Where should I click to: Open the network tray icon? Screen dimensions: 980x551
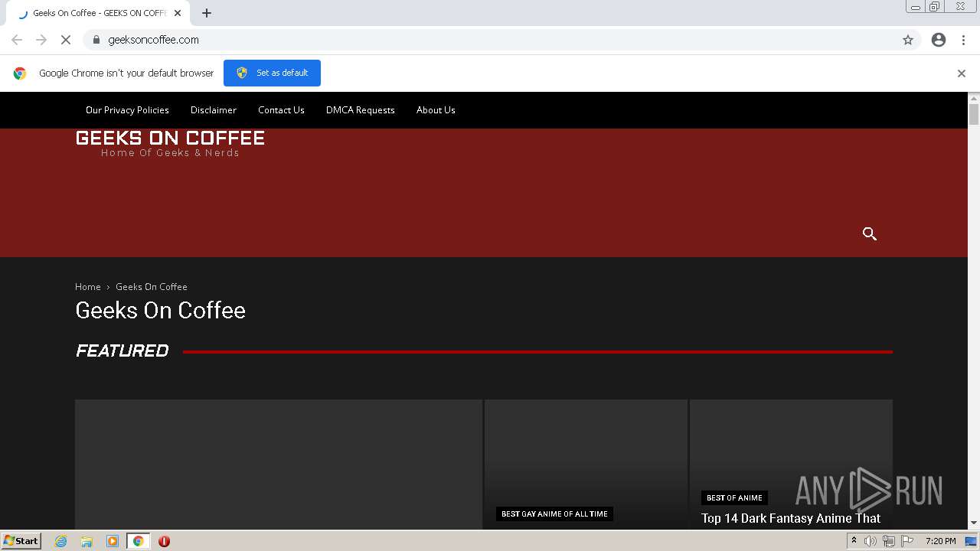tap(889, 541)
